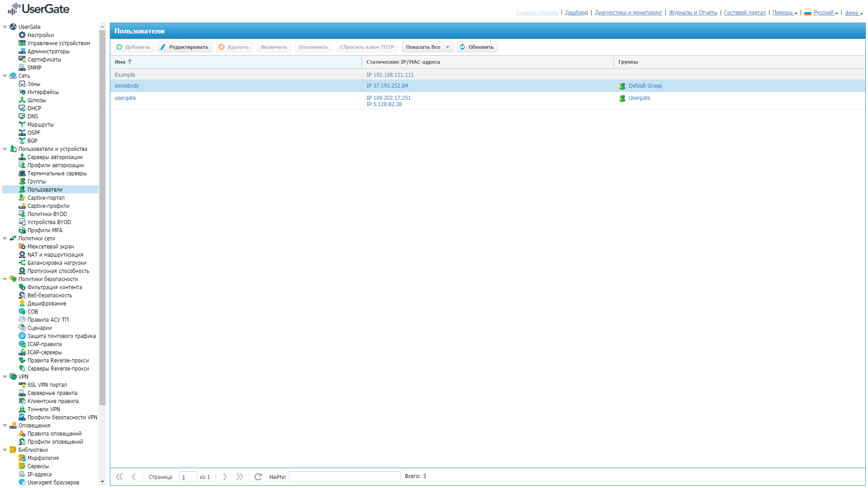The image size is (868, 488).
Task: Collapse the Сеть tree section
Action: coord(5,76)
